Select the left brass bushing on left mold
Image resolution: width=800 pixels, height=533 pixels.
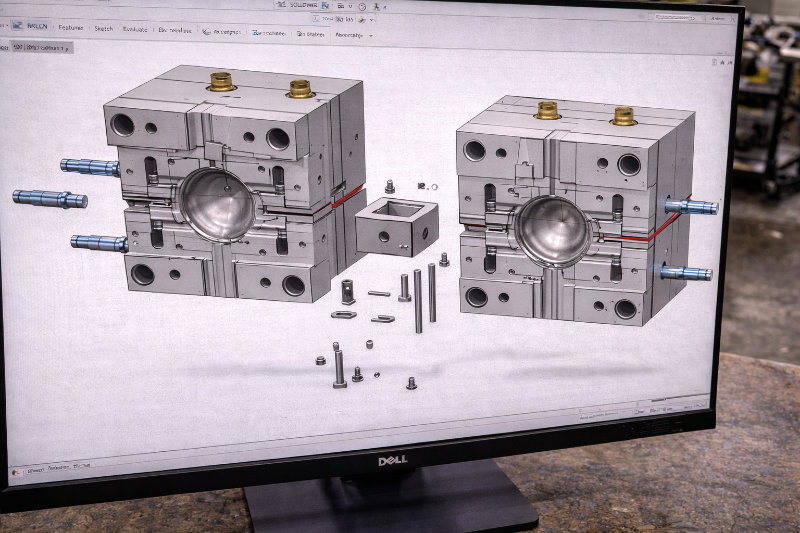coord(222,82)
